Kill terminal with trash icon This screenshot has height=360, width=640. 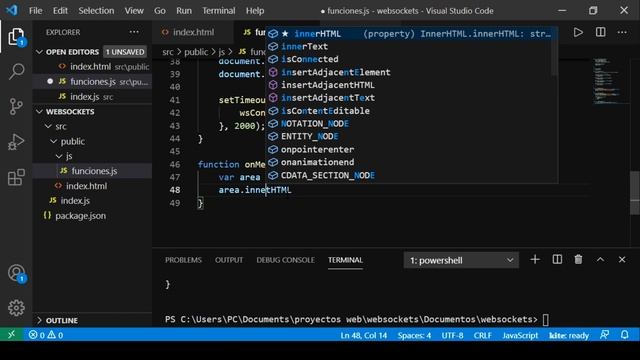tap(578, 260)
